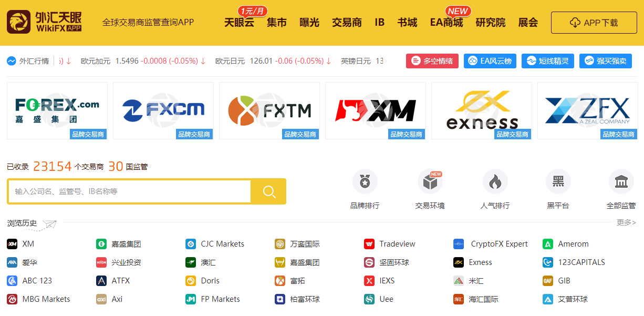The image size is (644, 316).
Task: Click the ABC 123 broker icon
Action: click(12, 281)
